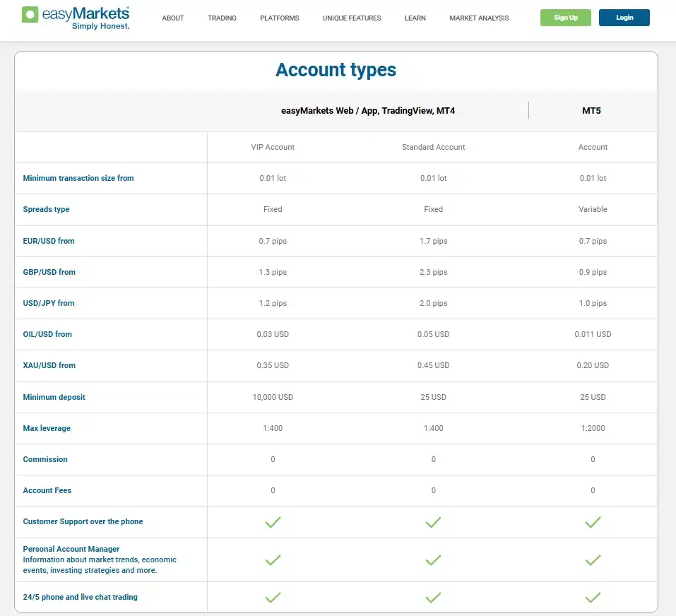676x616 pixels.
Task: Click the Minimum transaction size from row label
Action: 78,178
